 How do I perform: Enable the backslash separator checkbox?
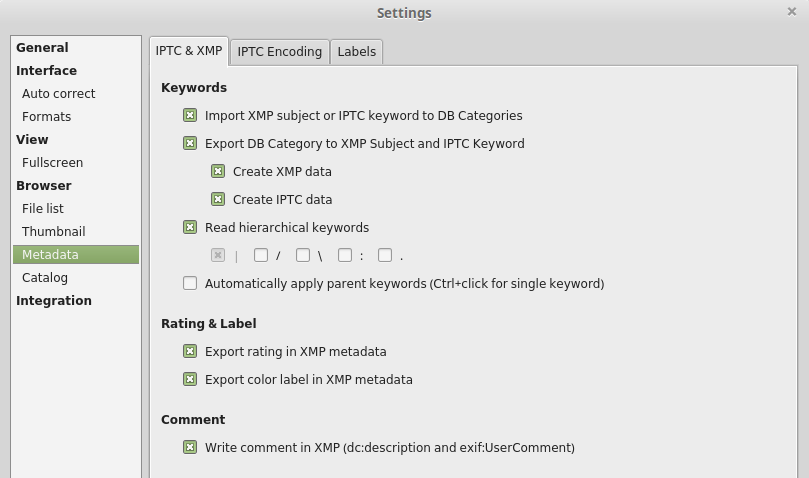pos(303,256)
